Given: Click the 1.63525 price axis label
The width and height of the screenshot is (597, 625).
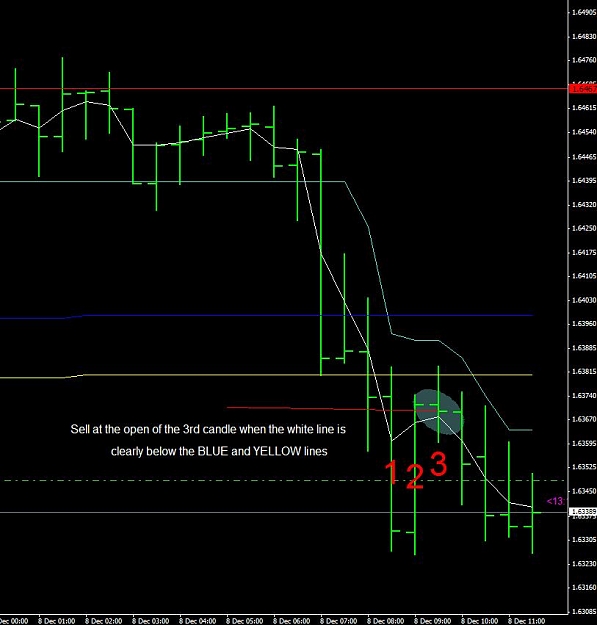Looking at the screenshot, I should coord(584,467).
